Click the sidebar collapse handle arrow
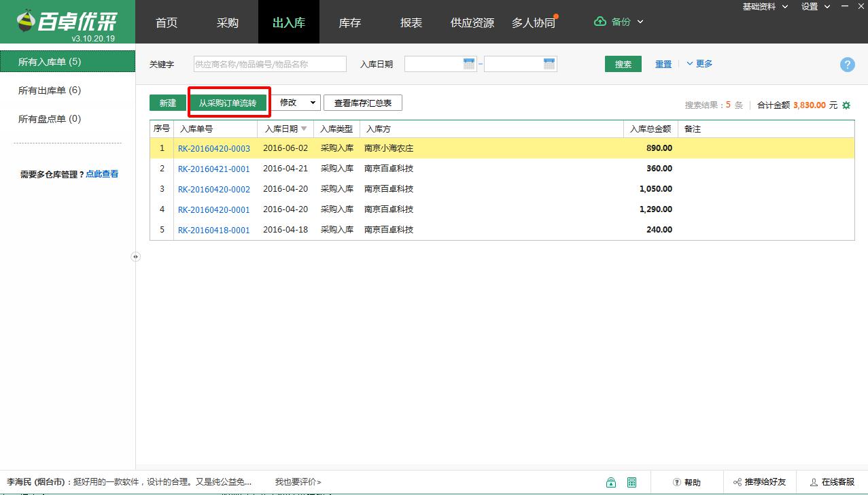 (136, 256)
